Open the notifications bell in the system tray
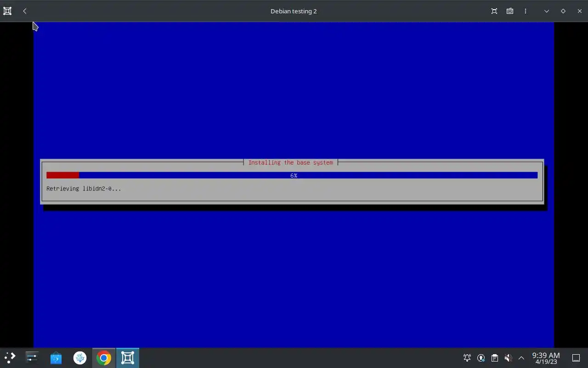This screenshot has height=368, width=588. [x=467, y=358]
